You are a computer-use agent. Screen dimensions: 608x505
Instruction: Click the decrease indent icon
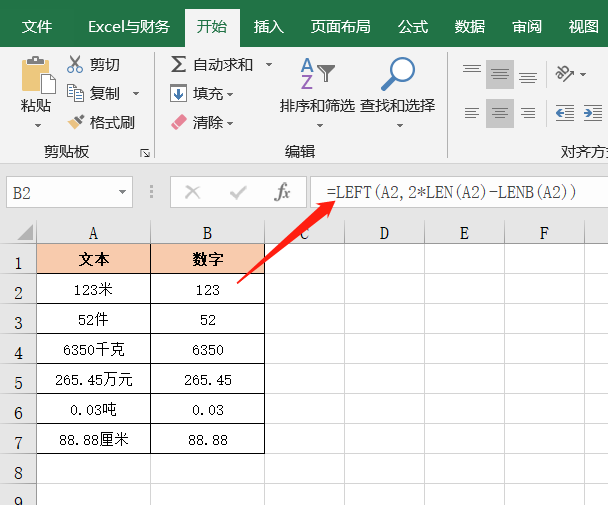565,112
